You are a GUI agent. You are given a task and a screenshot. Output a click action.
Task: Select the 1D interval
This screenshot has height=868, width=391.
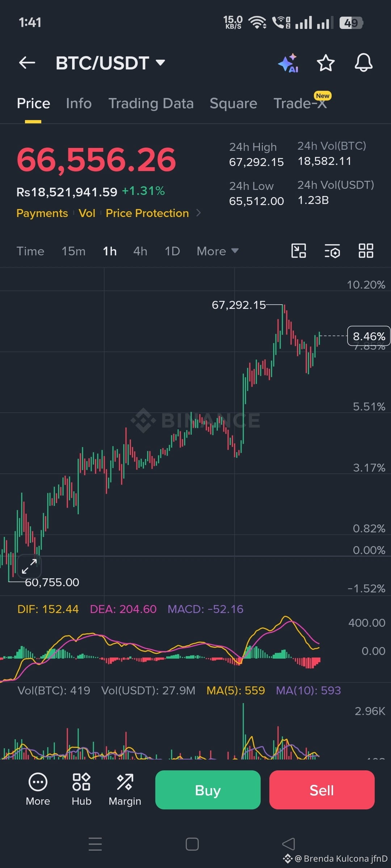(x=172, y=251)
